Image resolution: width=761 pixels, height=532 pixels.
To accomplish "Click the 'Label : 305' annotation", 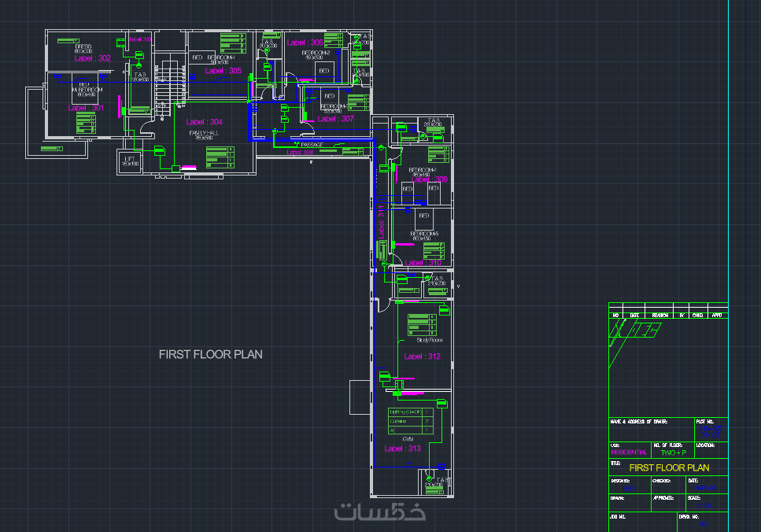I will (223, 71).
